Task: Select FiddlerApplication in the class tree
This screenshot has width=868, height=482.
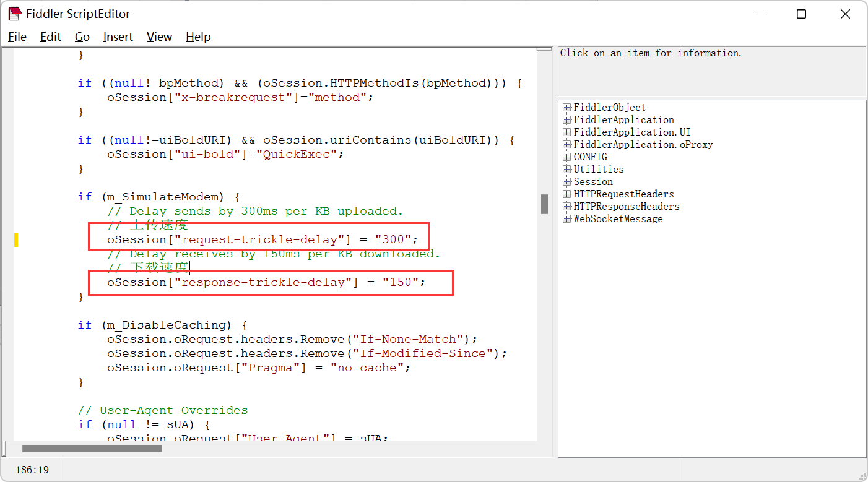Action: click(x=624, y=120)
